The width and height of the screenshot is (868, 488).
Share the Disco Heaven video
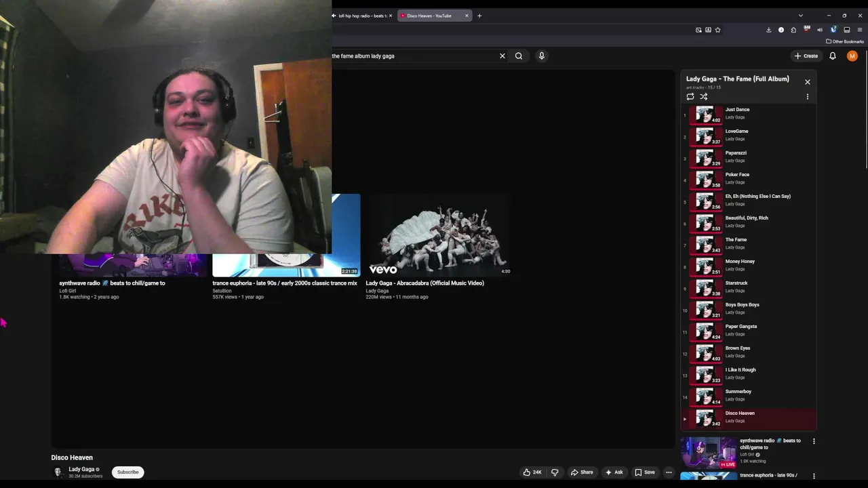[x=582, y=472]
